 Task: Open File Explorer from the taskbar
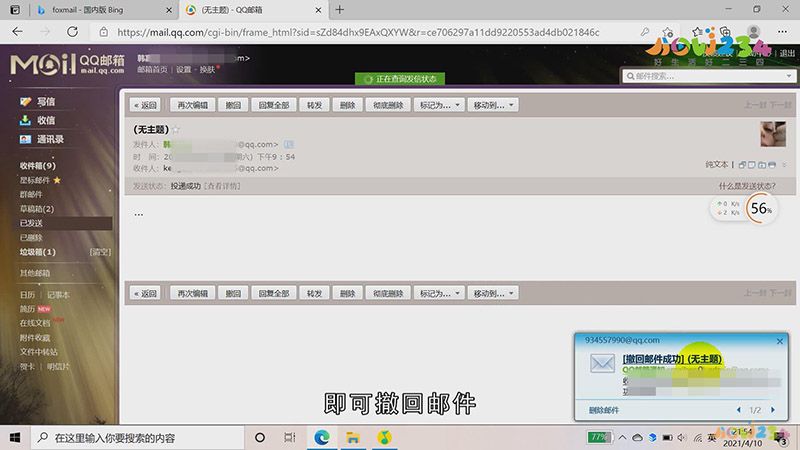(x=353, y=438)
